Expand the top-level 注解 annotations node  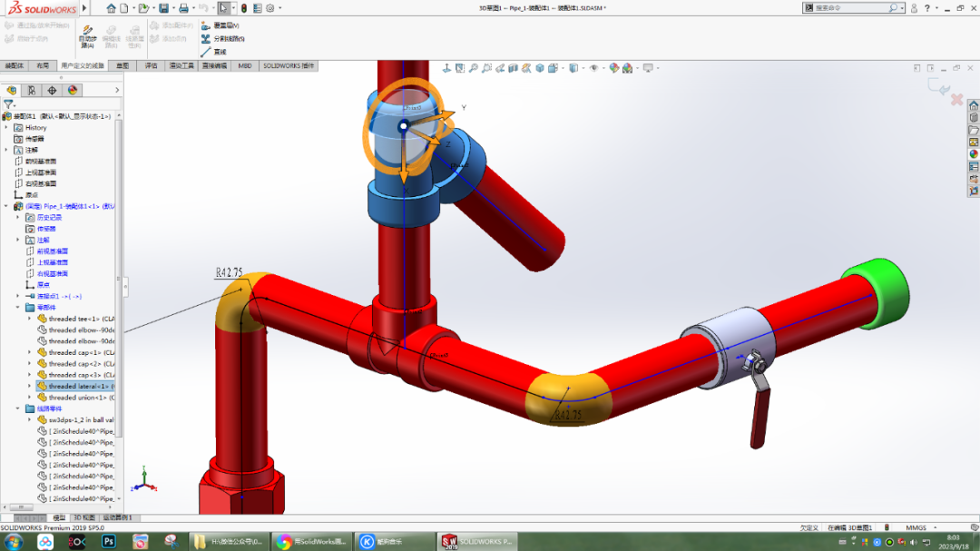[7, 150]
